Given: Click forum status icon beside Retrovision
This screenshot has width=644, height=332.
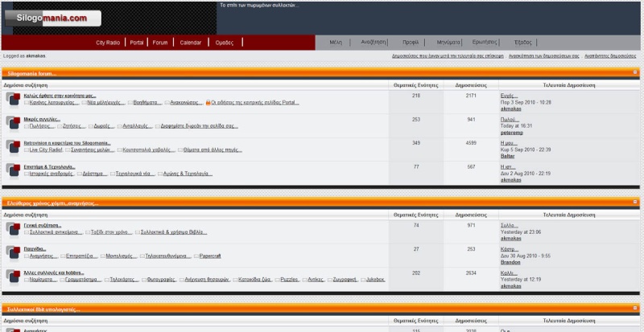Looking at the screenshot, I should pos(13,146).
